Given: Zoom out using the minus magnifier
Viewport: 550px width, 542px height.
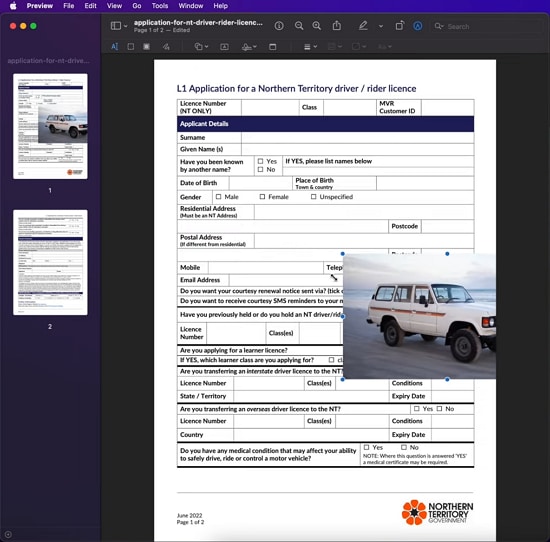Looking at the screenshot, I should click(x=299, y=26).
